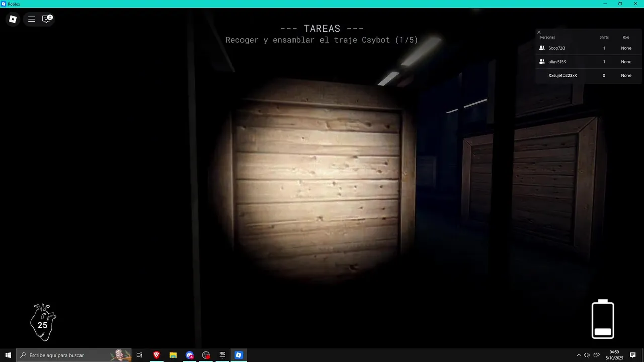The height and width of the screenshot is (362, 644).
Task: Open Task View on the taskbar
Action: [x=139, y=355]
